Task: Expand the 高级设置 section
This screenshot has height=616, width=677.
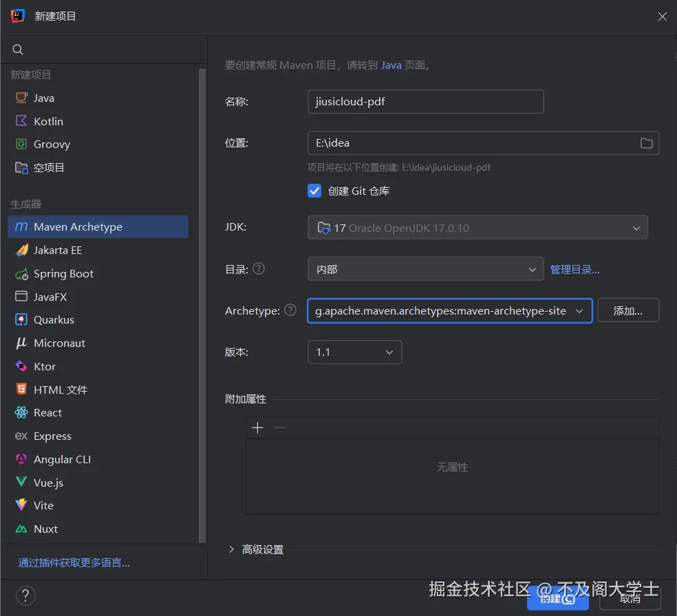Action: pyautogui.click(x=231, y=549)
